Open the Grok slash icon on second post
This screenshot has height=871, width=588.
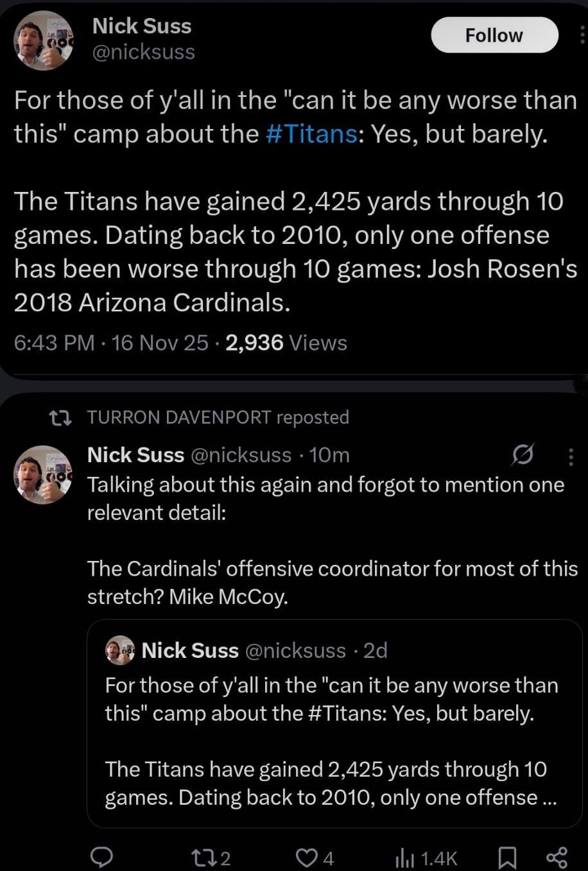pos(521,455)
